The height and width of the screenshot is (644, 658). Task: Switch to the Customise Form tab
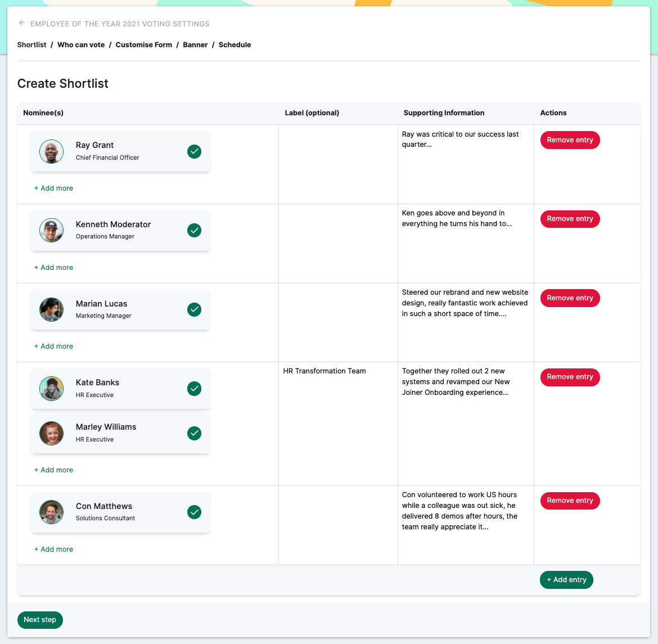144,45
